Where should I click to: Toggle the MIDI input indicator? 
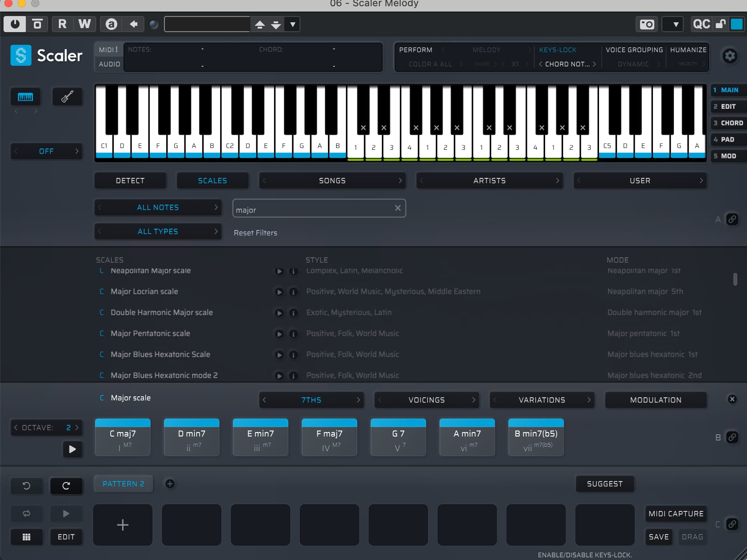click(109, 49)
